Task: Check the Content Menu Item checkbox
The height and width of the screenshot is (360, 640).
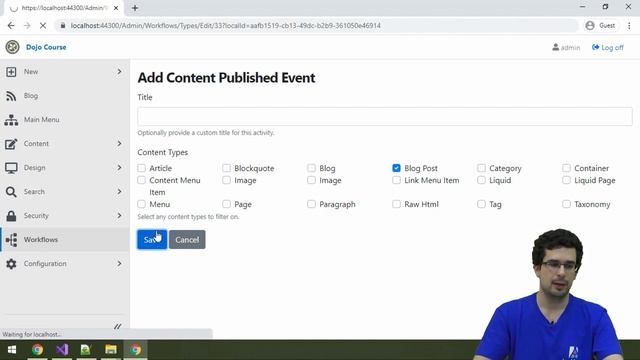Action: pos(142,180)
